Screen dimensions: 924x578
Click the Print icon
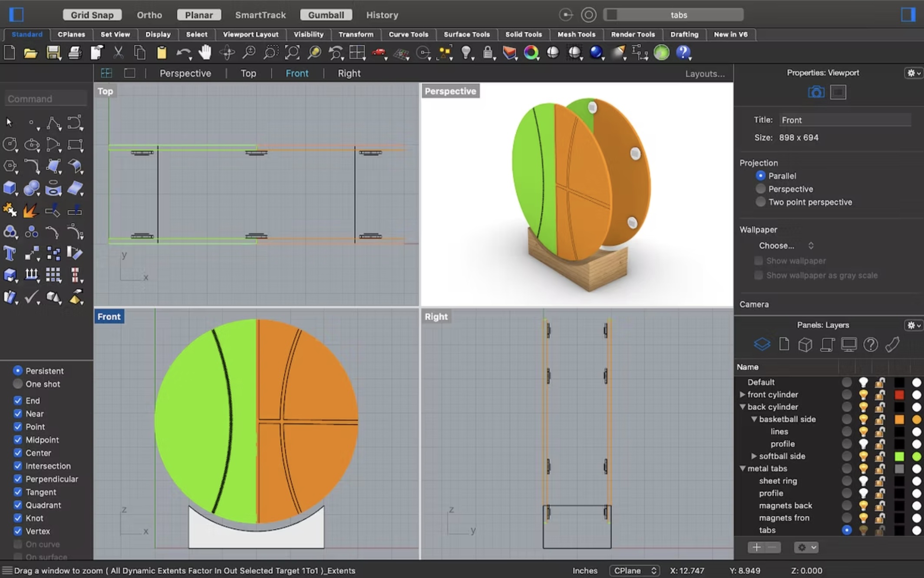pyautogui.click(x=75, y=53)
